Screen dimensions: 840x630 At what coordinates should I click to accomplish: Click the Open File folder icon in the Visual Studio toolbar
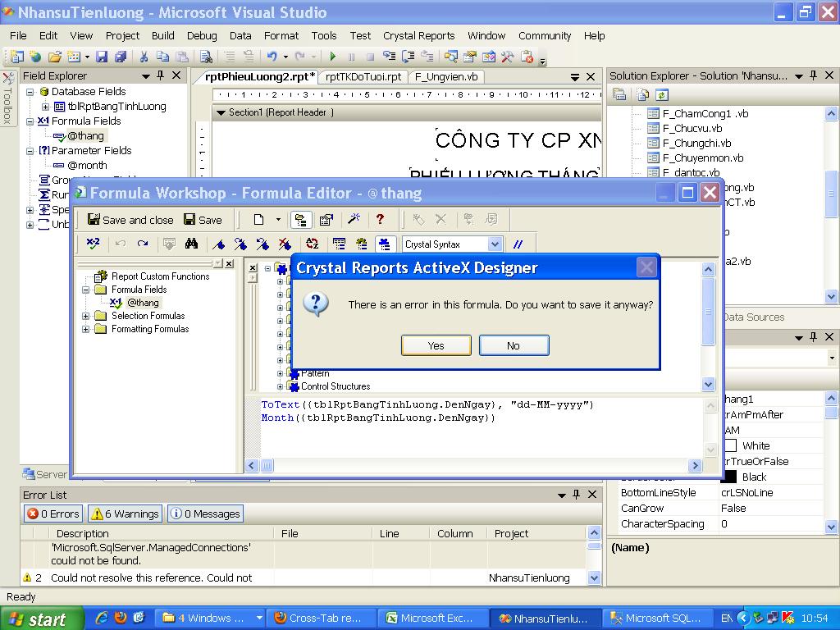pyautogui.click(x=55, y=57)
